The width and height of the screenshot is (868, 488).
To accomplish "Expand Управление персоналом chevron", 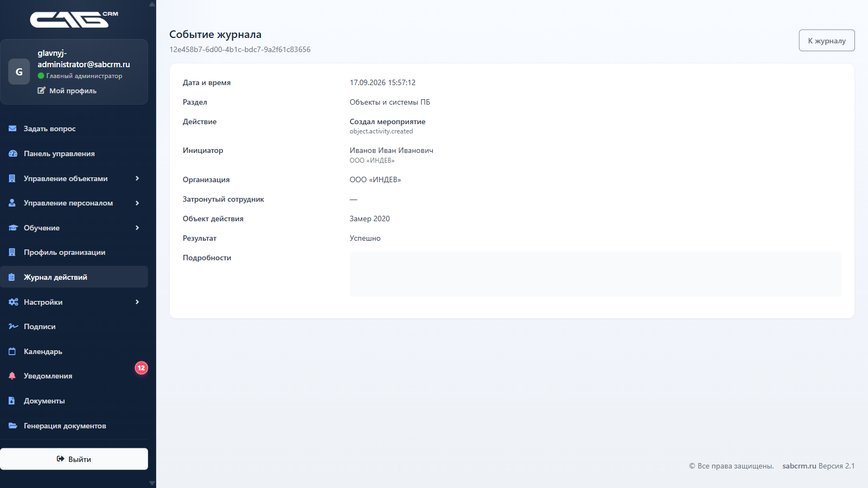I will tap(137, 203).
